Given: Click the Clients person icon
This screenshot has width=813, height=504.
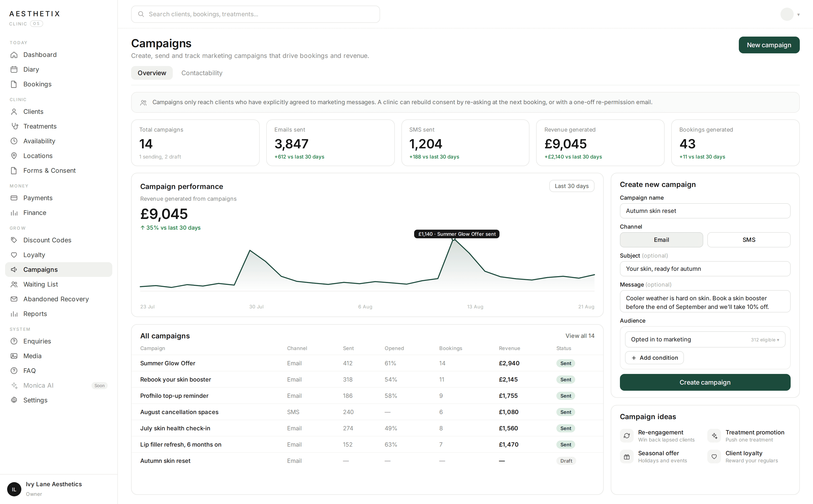Looking at the screenshot, I should 14,112.
